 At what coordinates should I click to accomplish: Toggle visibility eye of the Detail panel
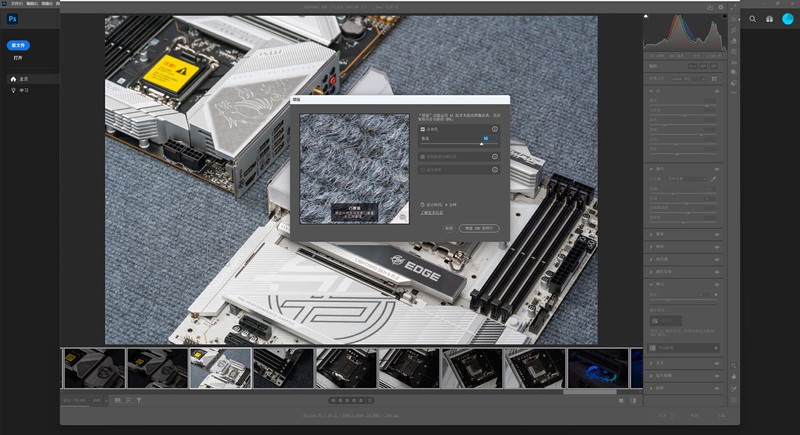[x=717, y=284]
